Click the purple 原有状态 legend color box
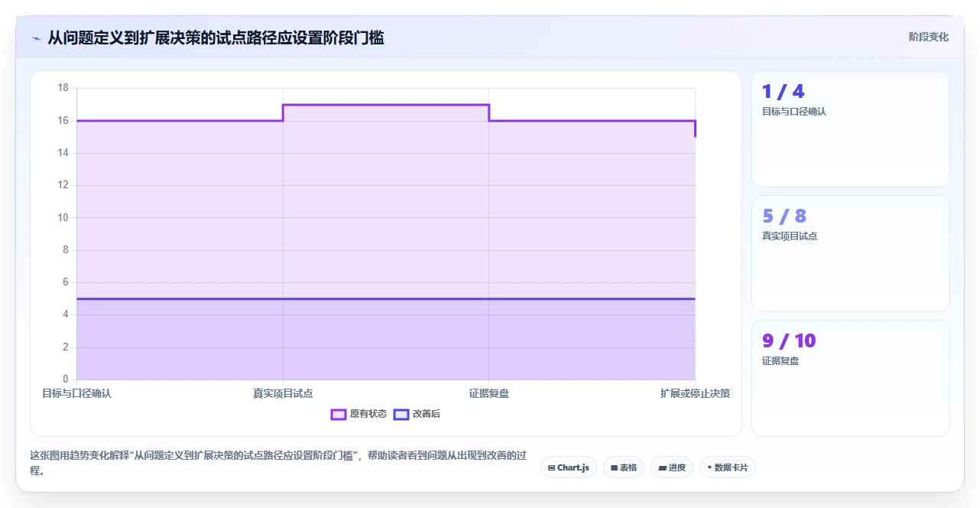This screenshot has width=980, height=508. pos(339,414)
